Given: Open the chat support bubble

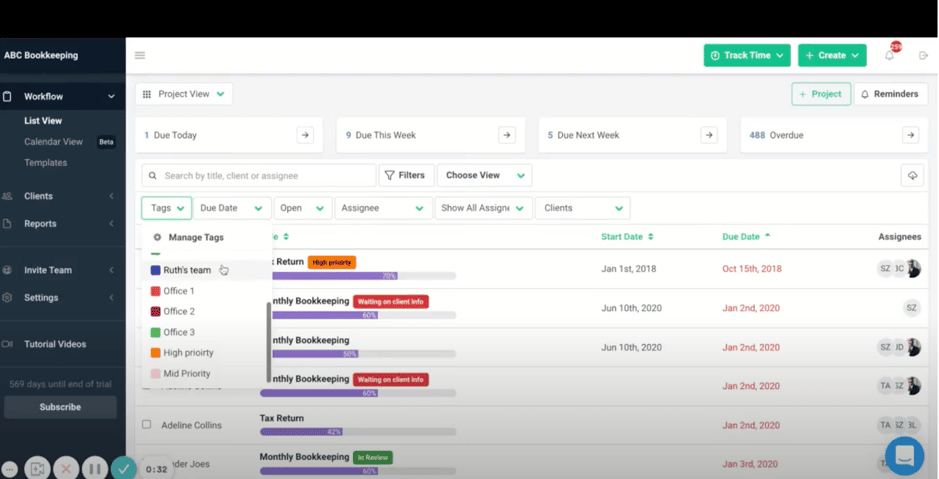Looking at the screenshot, I should point(904,456).
